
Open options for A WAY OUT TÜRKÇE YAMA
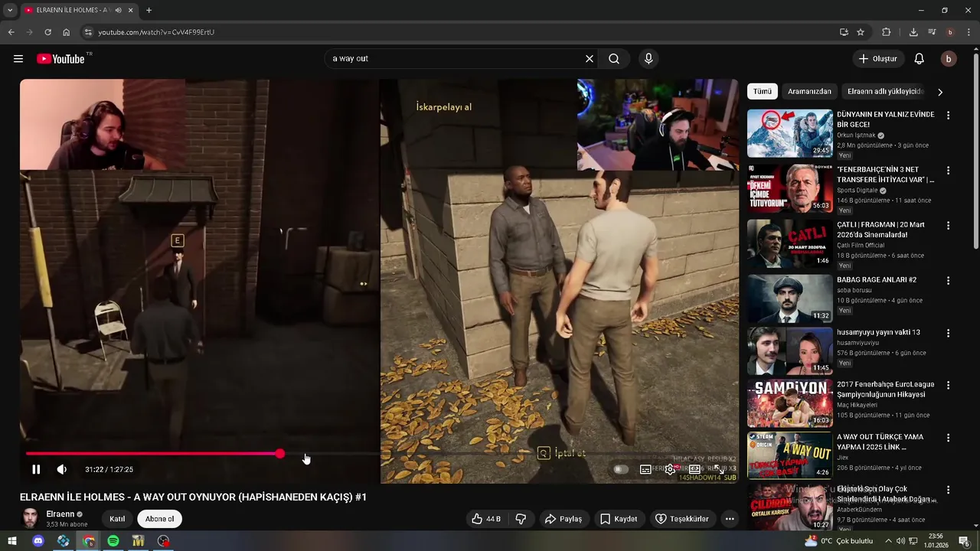pos(949,438)
